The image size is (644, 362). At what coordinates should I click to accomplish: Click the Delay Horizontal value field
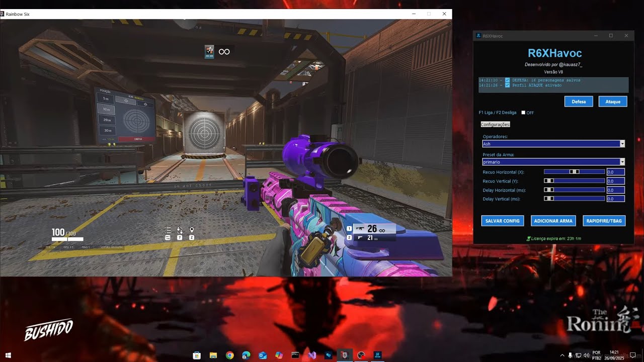coord(616,190)
